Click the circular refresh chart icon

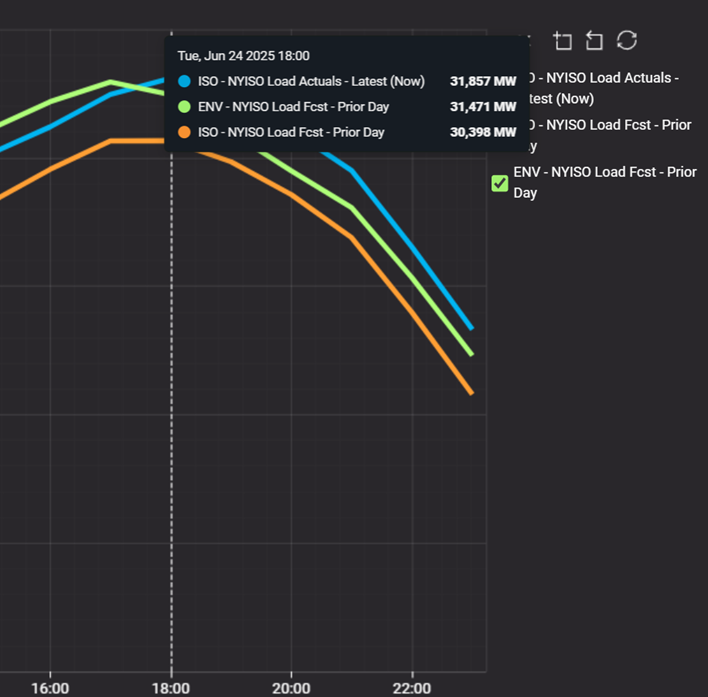click(x=627, y=40)
